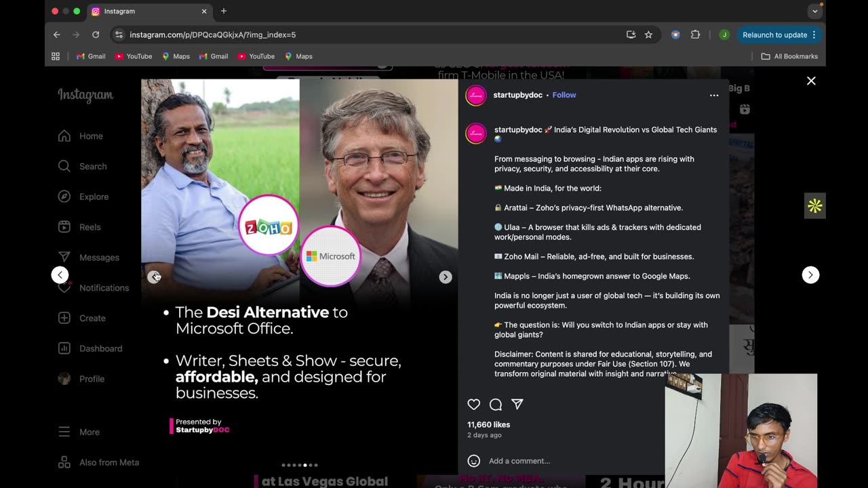Viewport: 868px width, 488px height.
Task: Open Reels in Instagram sidebar
Action: point(79,227)
